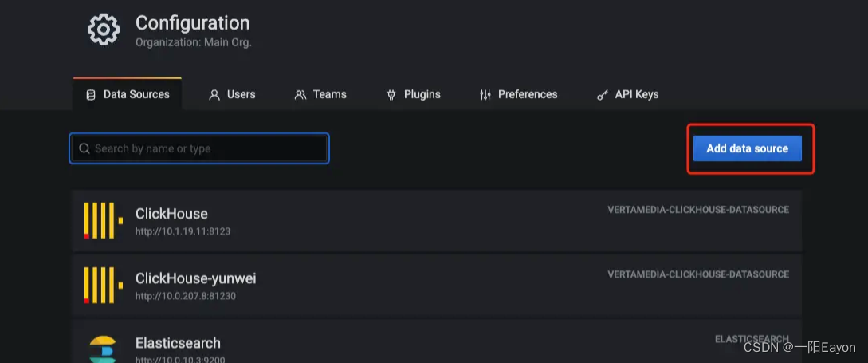This screenshot has height=363, width=868.
Task: Open the ClickHouse-yunwei data source
Action: point(437,286)
